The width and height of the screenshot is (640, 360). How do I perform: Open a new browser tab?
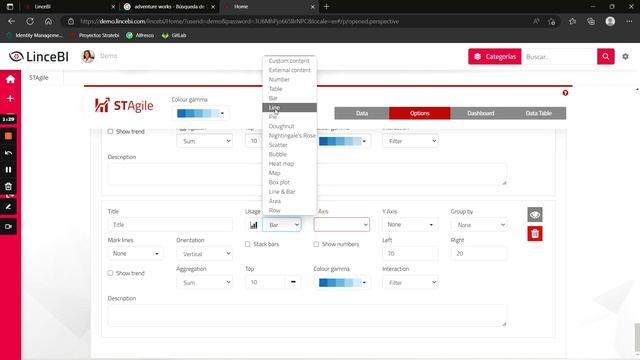click(326, 7)
